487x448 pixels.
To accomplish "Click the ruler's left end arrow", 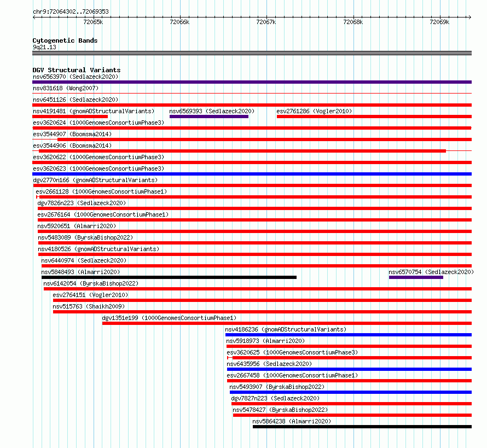I will point(34,18).
